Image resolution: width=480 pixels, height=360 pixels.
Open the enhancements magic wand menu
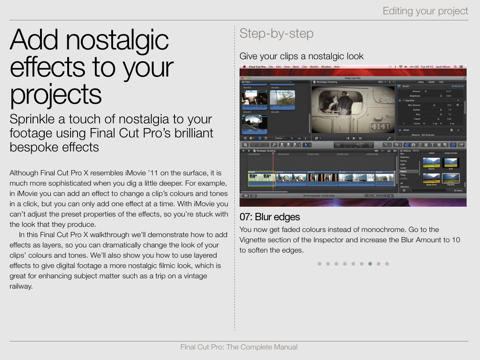pos(387,145)
